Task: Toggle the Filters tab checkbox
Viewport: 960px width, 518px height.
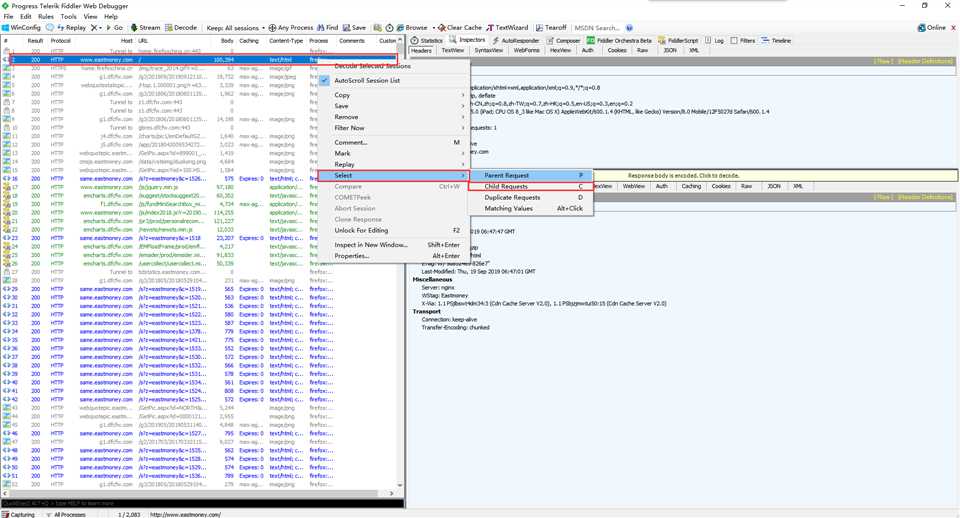Action: coord(733,40)
